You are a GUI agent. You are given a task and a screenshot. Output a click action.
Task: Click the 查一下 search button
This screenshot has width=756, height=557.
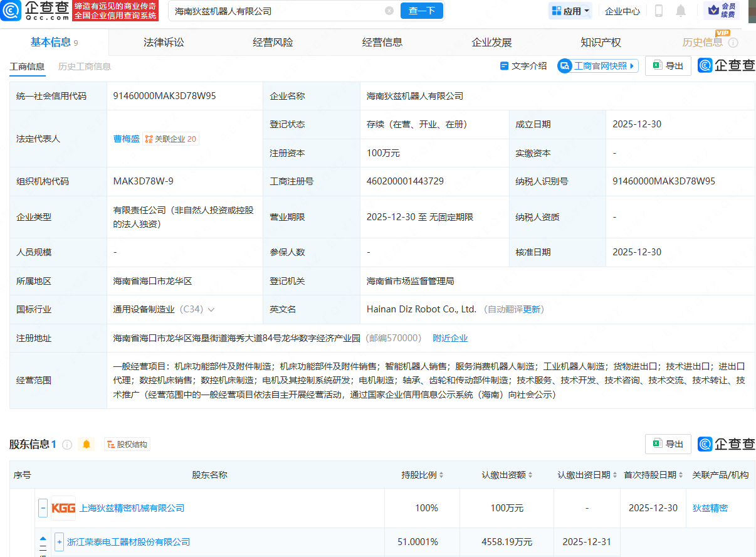(421, 11)
